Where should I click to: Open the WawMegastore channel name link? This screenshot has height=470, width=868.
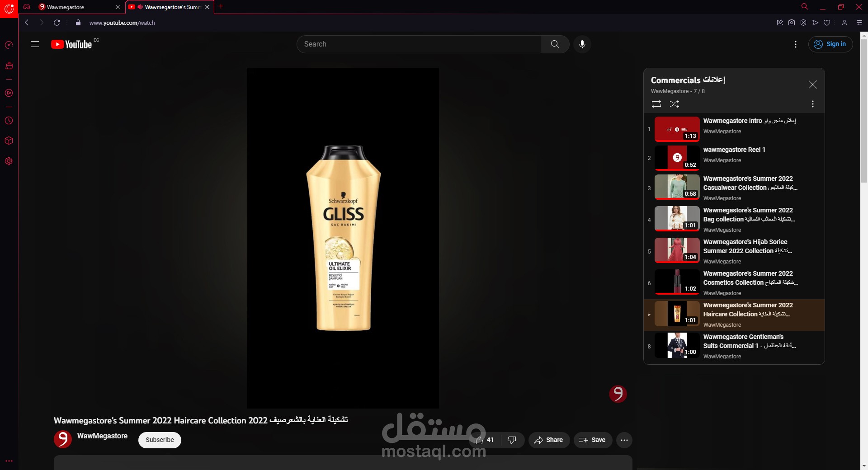click(x=102, y=436)
